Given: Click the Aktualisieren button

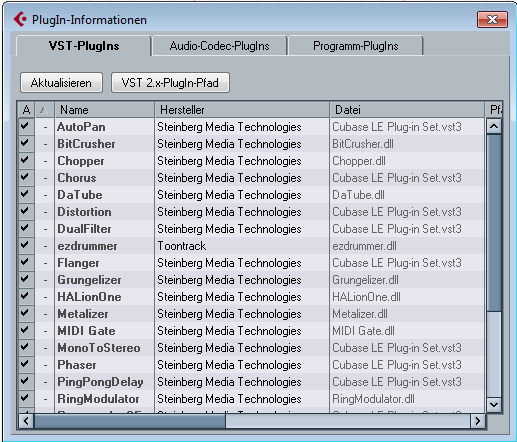Looking at the screenshot, I should (61, 83).
